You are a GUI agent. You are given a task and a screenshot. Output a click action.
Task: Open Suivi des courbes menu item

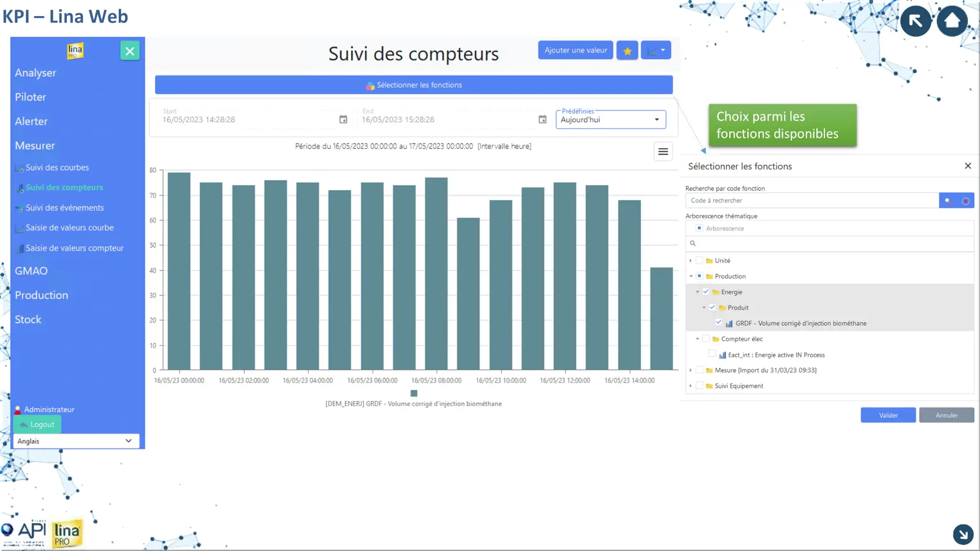click(x=57, y=168)
